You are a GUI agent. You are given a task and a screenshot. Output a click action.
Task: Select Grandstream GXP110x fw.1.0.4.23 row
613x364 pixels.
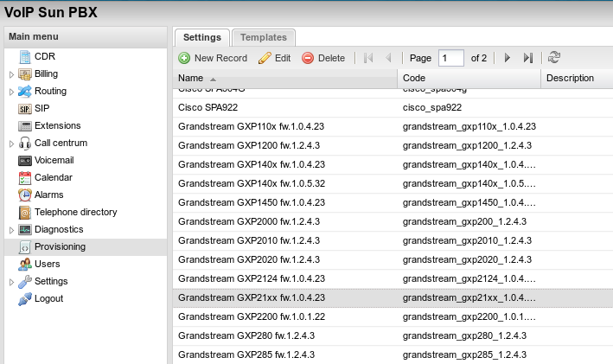click(393, 127)
